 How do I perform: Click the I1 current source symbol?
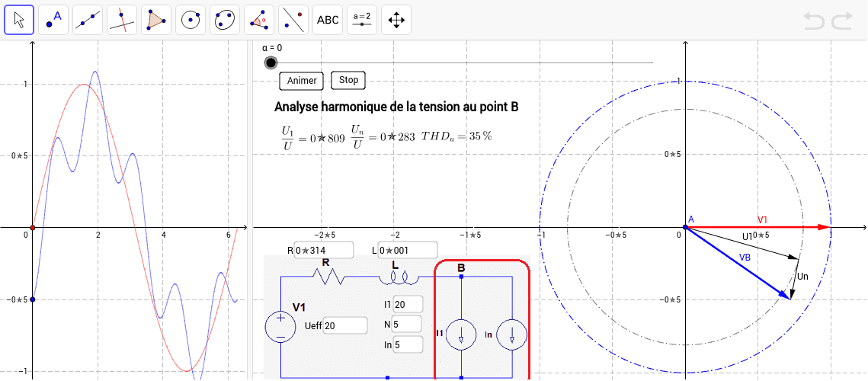(x=461, y=334)
